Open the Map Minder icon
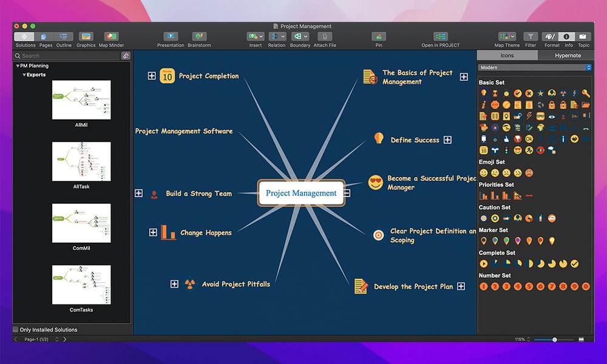The width and height of the screenshot is (607, 364). [x=111, y=36]
